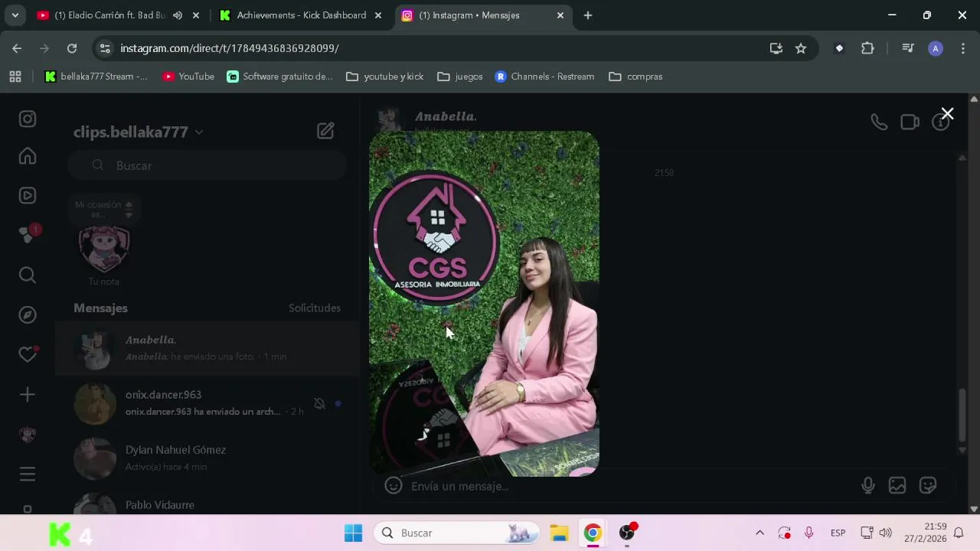This screenshot has height=551, width=980.
Task: Click the Envía un mensaje field
Action: coord(628,486)
